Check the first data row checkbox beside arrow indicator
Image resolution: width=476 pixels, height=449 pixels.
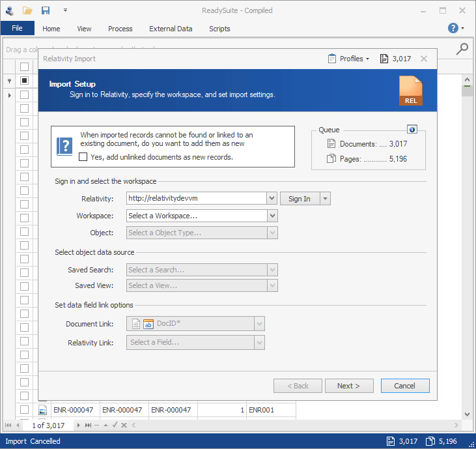[x=24, y=94]
